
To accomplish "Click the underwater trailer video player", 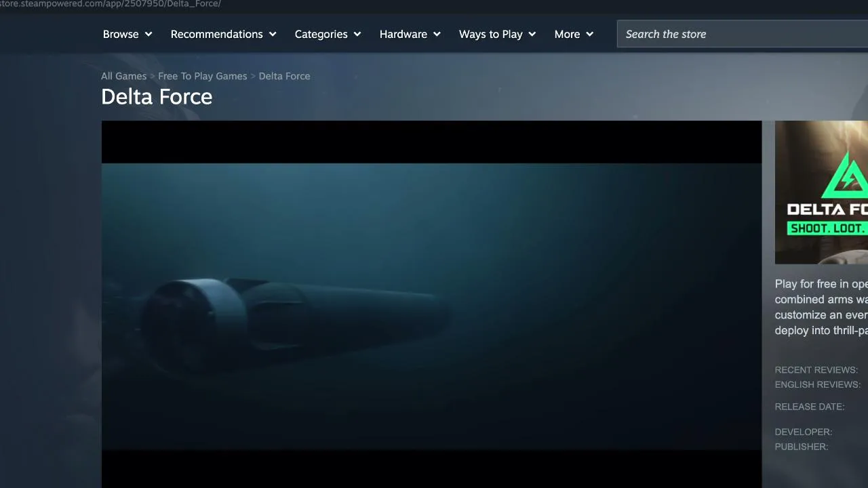I will coord(432,304).
